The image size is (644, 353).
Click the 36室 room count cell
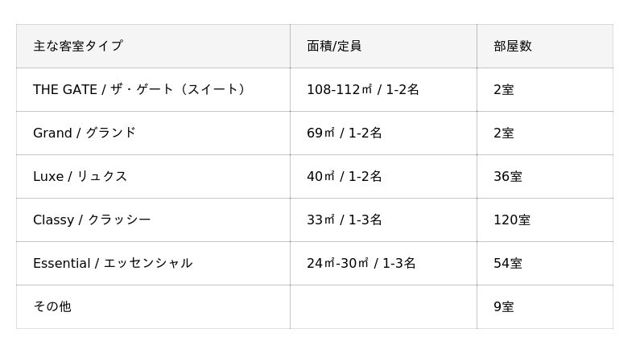(508, 177)
